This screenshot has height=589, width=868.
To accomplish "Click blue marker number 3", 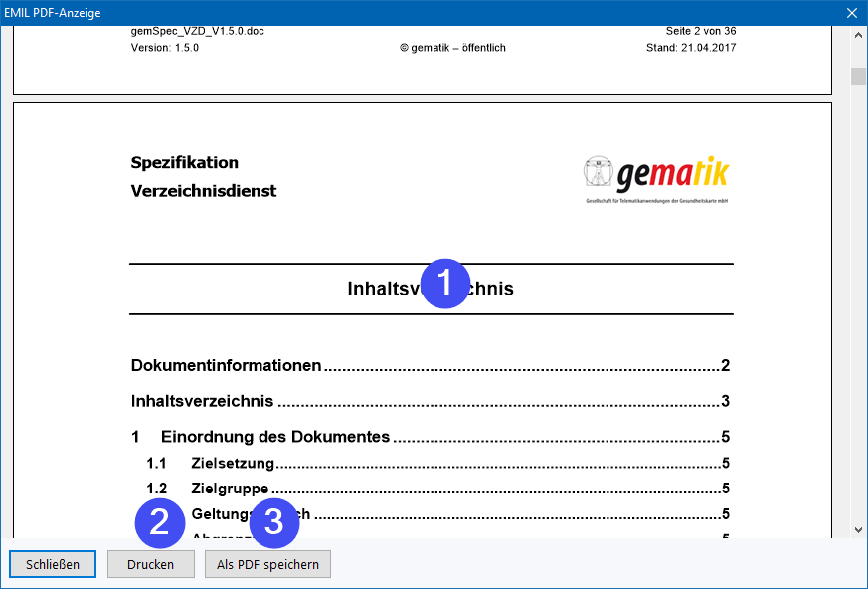I will coord(274,522).
